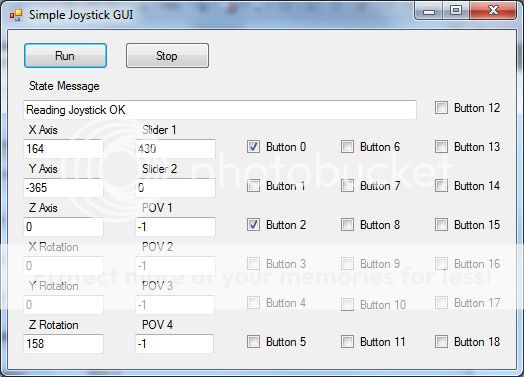The width and height of the screenshot is (524, 377).
Task: Start joystick polling with Run button
Action: click(x=66, y=55)
